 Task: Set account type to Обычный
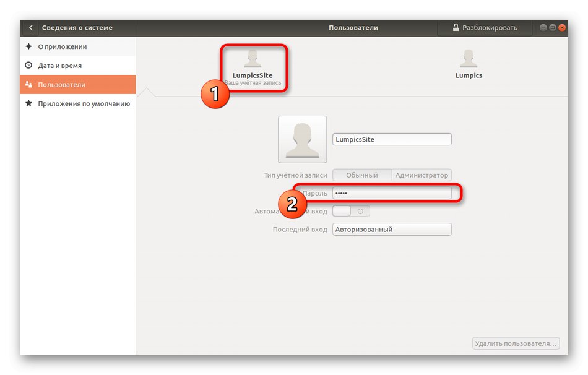(x=362, y=175)
